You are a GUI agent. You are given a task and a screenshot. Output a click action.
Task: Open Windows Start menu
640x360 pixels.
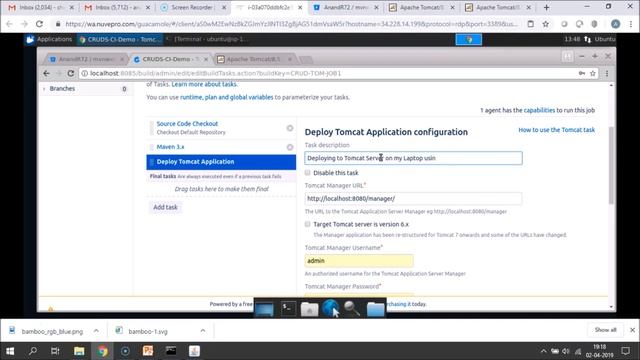tap(10, 351)
